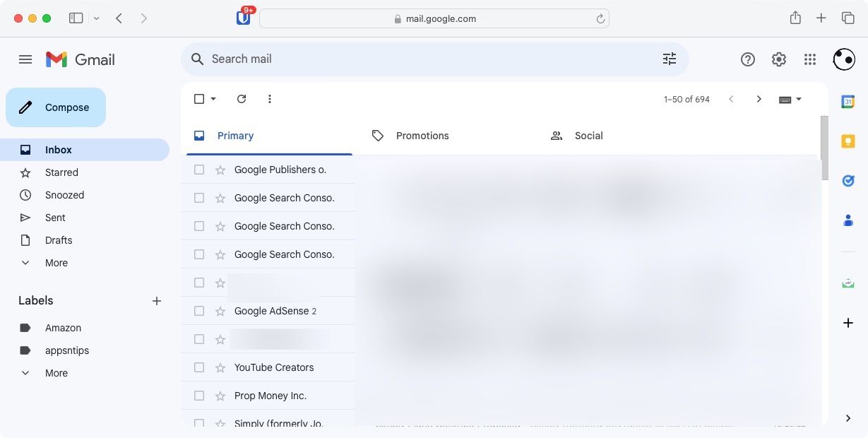Viewport: 868px width, 438px height.
Task: Refresh the inbox mail list
Action: click(x=242, y=99)
